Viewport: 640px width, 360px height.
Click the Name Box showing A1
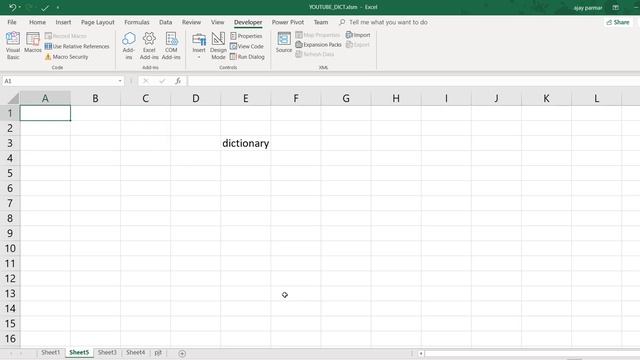[x=59, y=81]
